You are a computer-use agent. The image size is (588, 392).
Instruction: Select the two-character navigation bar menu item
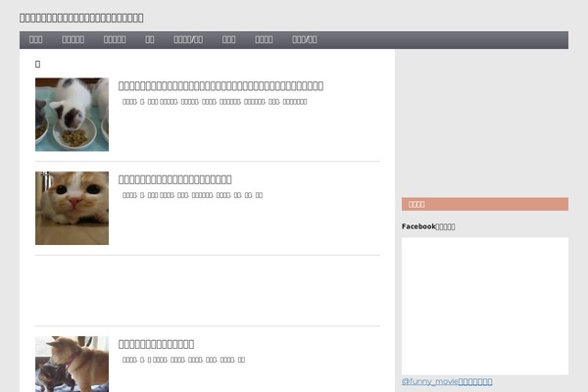pyautogui.click(x=150, y=40)
